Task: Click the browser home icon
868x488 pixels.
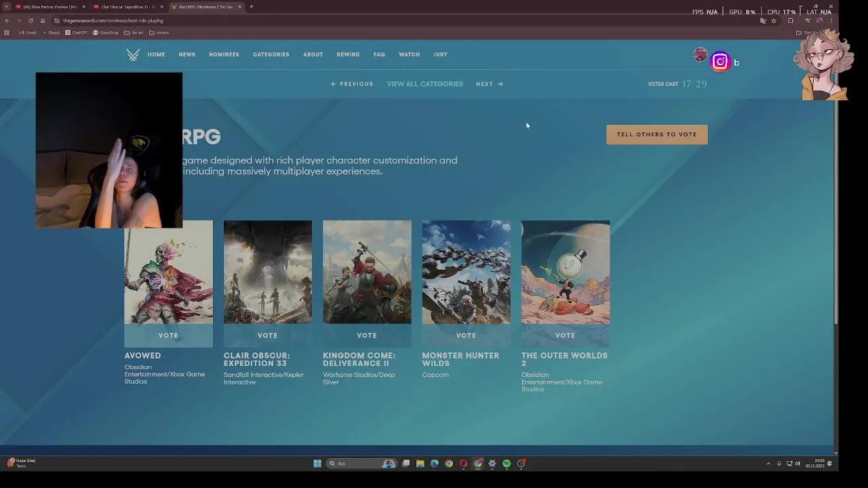Action: coord(42,20)
